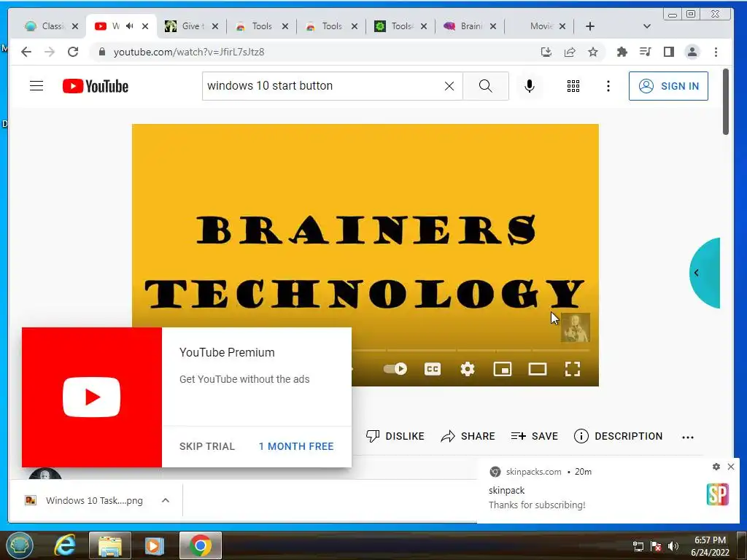The height and width of the screenshot is (560, 747).
Task: Mute the YouTube tab with the speaker icon
Action: click(x=130, y=26)
